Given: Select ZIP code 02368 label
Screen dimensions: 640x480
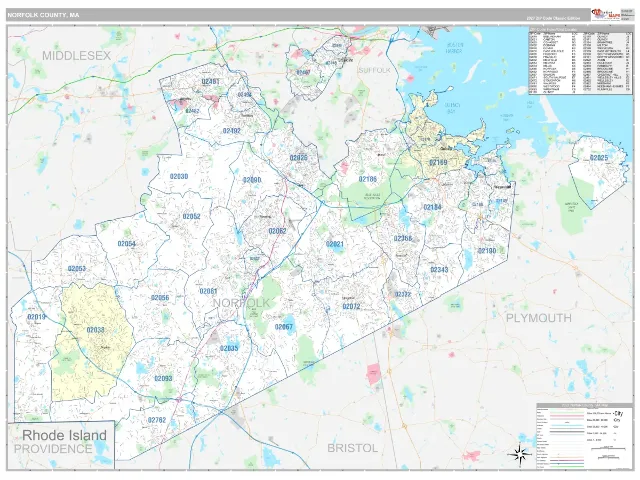Looking at the screenshot, I should click(x=403, y=238).
